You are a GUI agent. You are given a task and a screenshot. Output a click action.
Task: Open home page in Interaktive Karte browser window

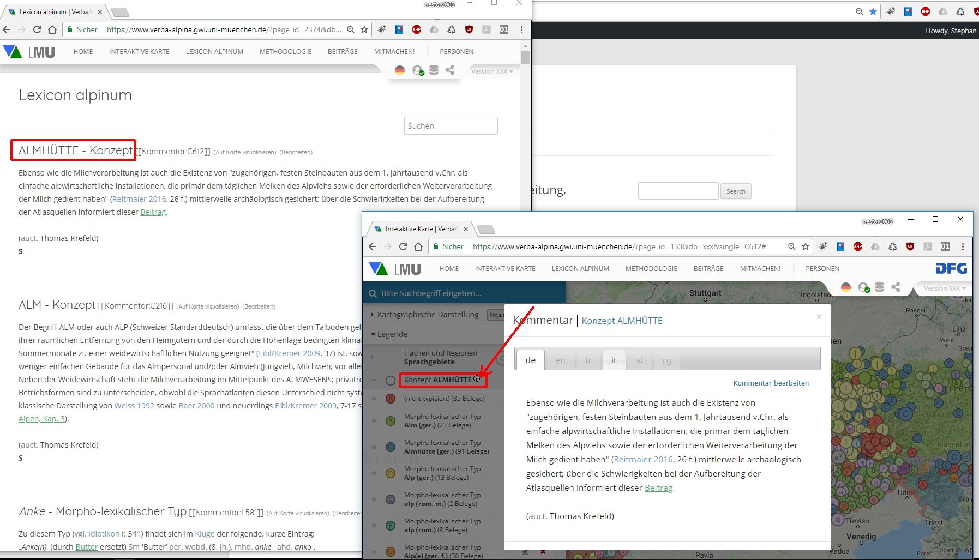pos(418,246)
